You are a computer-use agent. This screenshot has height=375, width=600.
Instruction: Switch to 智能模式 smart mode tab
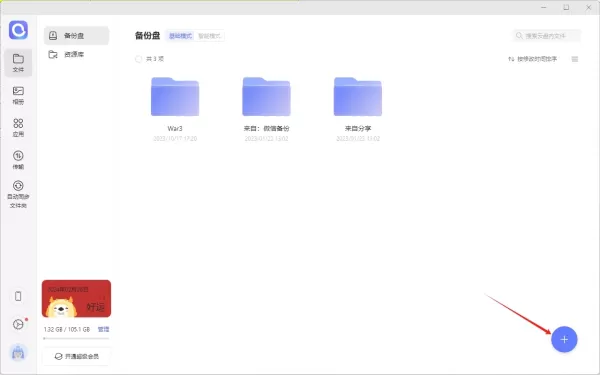209,36
